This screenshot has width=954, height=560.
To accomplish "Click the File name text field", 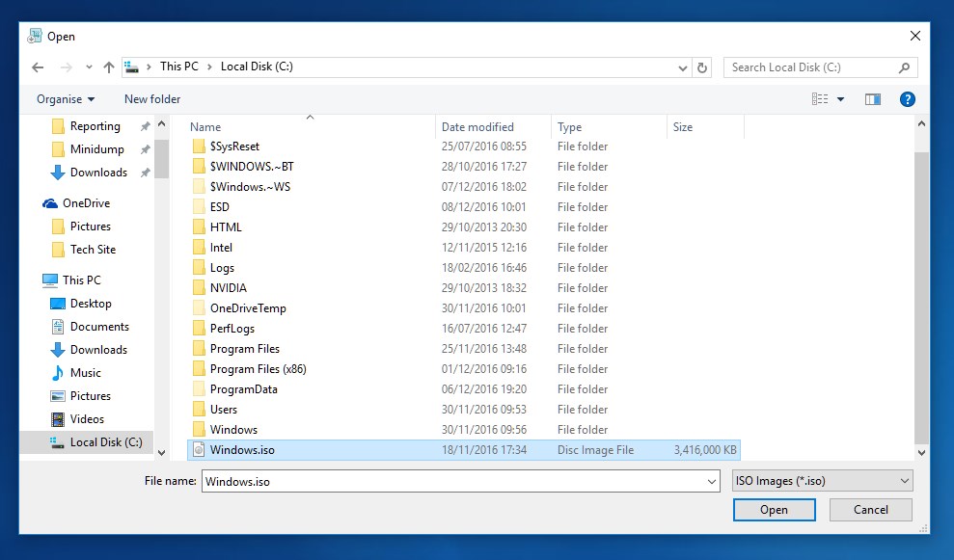I will coord(452,481).
